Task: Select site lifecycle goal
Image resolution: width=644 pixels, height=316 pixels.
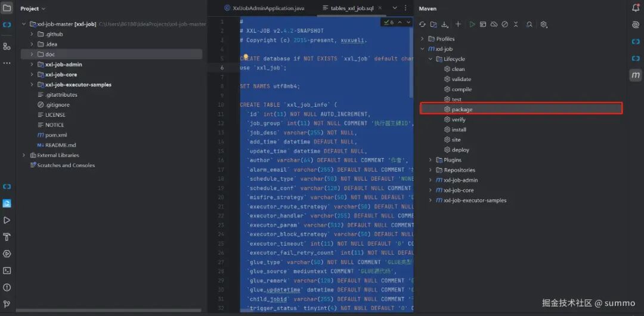Action: tap(456, 140)
